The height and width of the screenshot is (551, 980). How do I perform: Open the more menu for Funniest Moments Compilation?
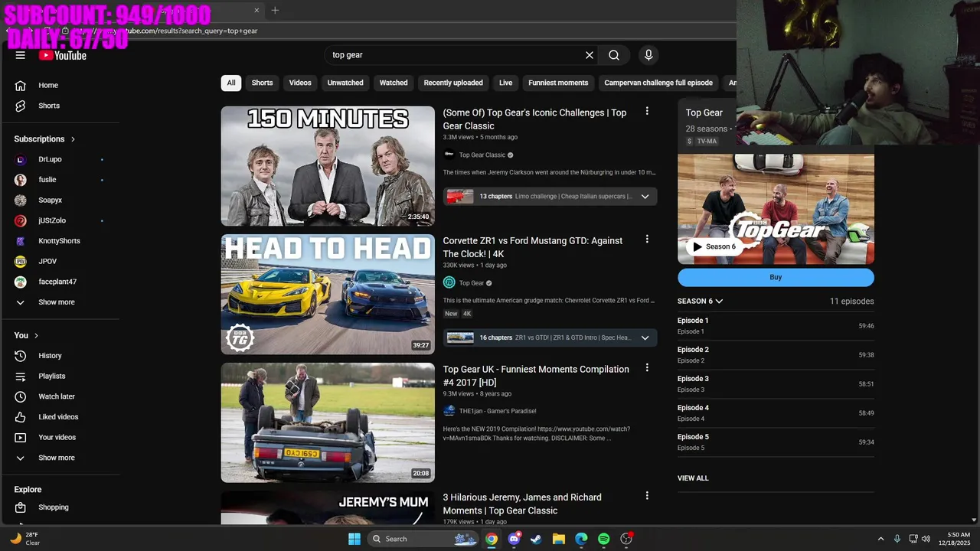[x=647, y=368]
